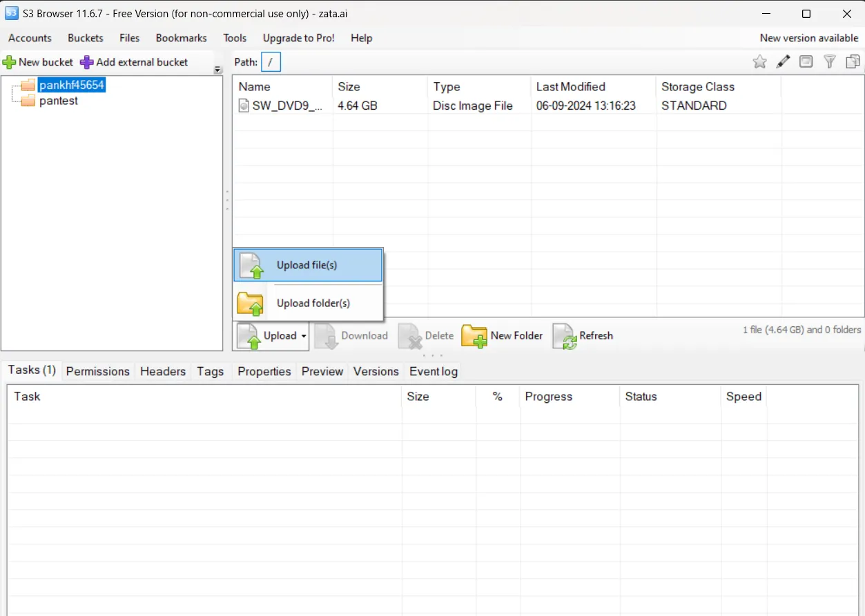Switch to the Permissions tab
The width and height of the screenshot is (865, 616).
coord(98,371)
